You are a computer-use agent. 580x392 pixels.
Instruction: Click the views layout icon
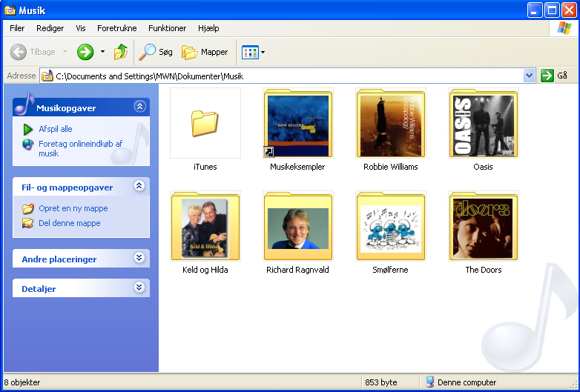click(249, 52)
